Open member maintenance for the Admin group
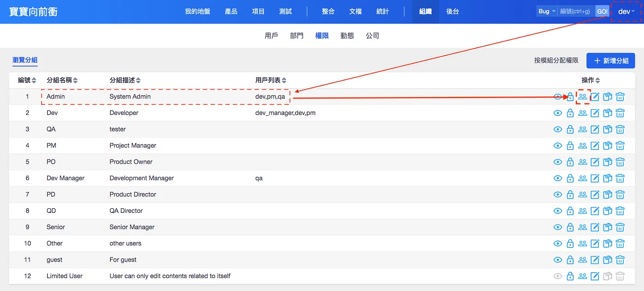 click(582, 97)
